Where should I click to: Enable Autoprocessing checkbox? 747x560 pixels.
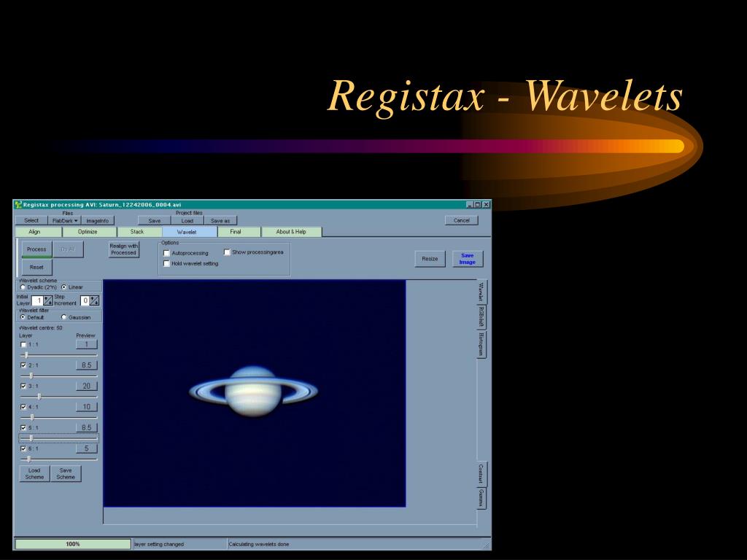tap(167, 253)
